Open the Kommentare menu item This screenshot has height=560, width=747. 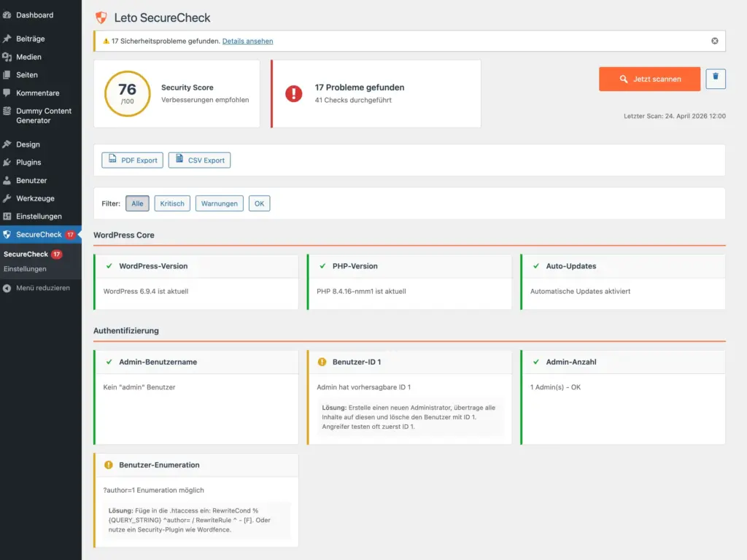pos(41,93)
